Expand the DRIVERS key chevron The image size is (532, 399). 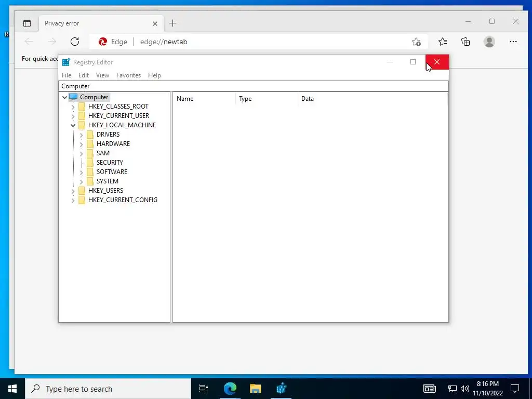(82, 135)
